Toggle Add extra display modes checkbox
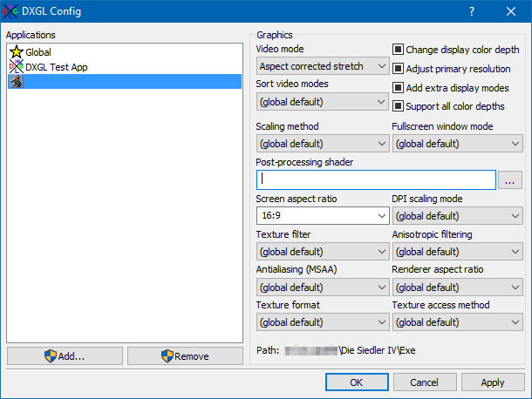This screenshot has height=399, width=532. [398, 88]
